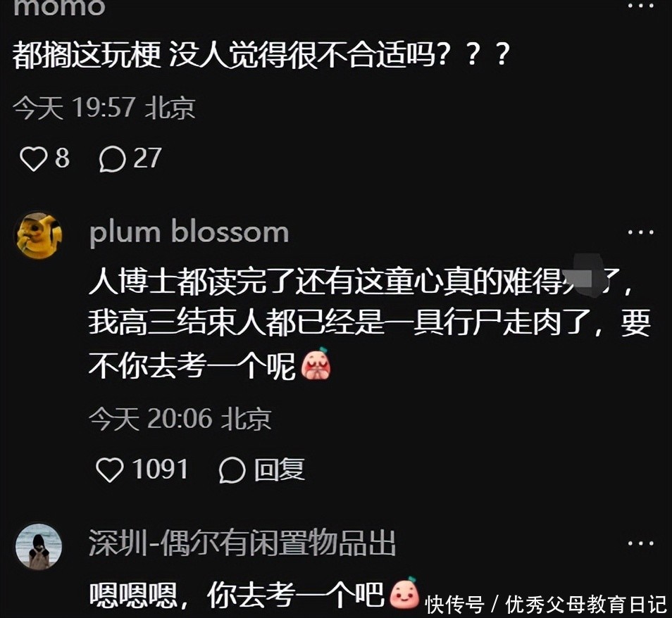The height and width of the screenshot is (618, 672).
Task: Select the 1091 like count
Action: tap(160, 469)
